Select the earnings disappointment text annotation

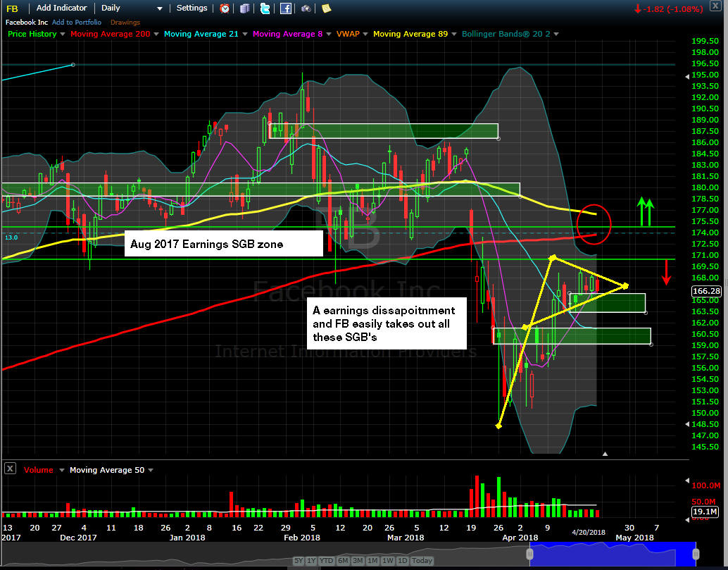point(387,323)
